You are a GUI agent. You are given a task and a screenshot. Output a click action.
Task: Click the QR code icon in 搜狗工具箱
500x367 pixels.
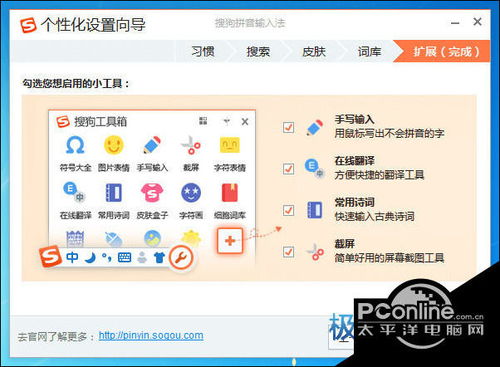click(x=203, y=121)
